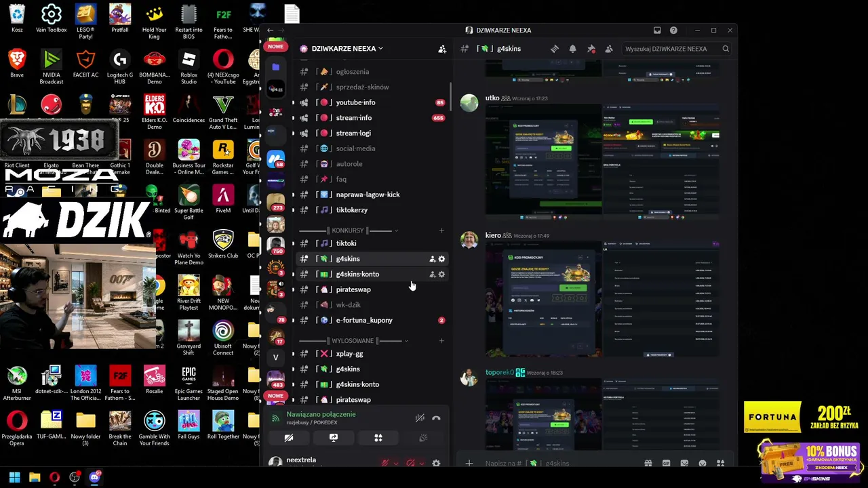Click the username kiero

pyautogui.click(x=493, y=236)
